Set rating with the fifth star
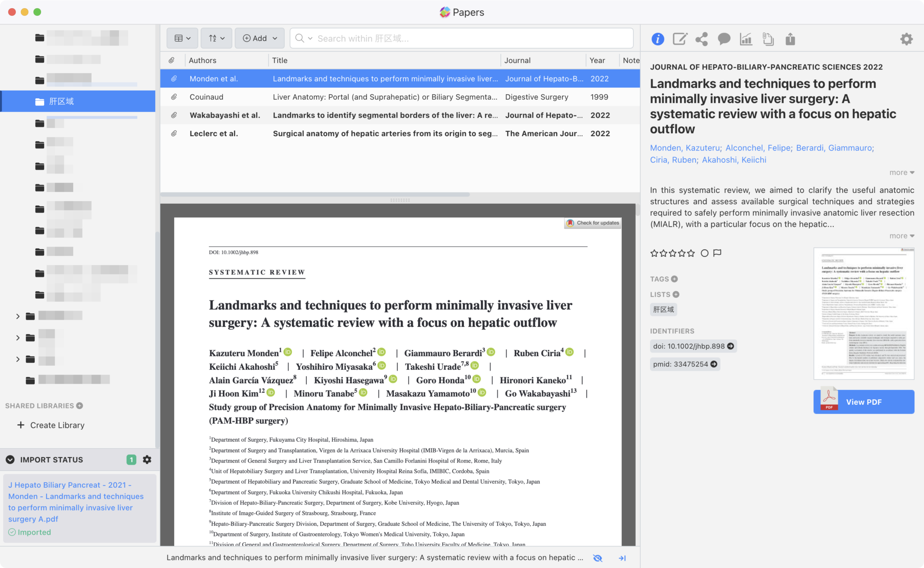The image size is (924, 568). (x=691, y=253)
